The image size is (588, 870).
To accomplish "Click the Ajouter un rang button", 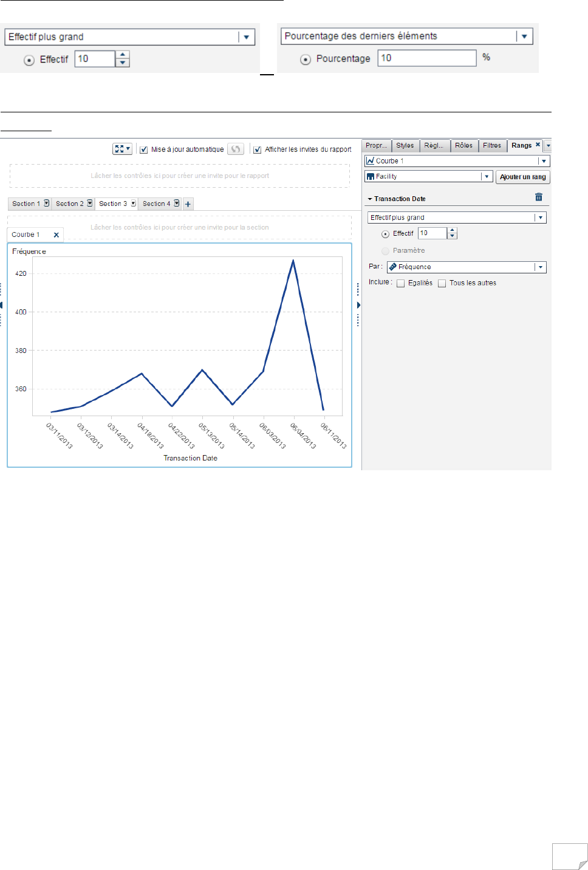I will click(x=523, y=177).
